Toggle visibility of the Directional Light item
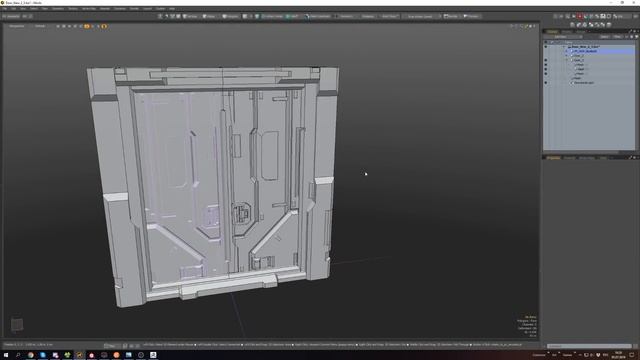The width and height of the screenshot is (640, 360). coord(546,82)
